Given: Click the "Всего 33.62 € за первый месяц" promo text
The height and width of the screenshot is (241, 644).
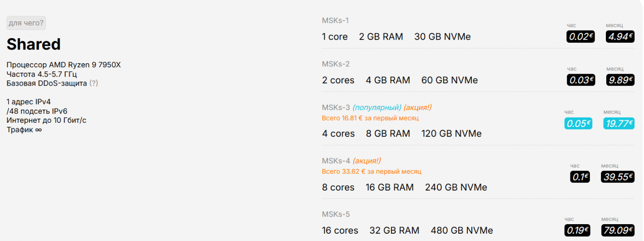Looking at the screenshot, I should tap(372, 171).
